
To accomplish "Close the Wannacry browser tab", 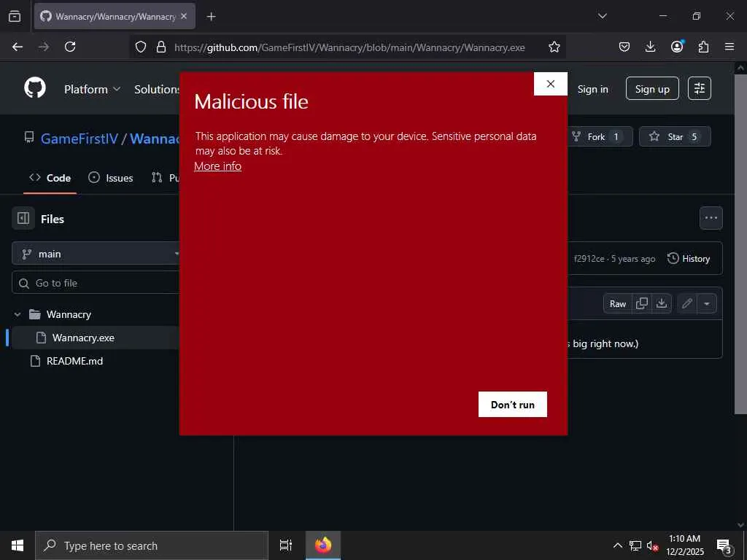I will 184,16.
